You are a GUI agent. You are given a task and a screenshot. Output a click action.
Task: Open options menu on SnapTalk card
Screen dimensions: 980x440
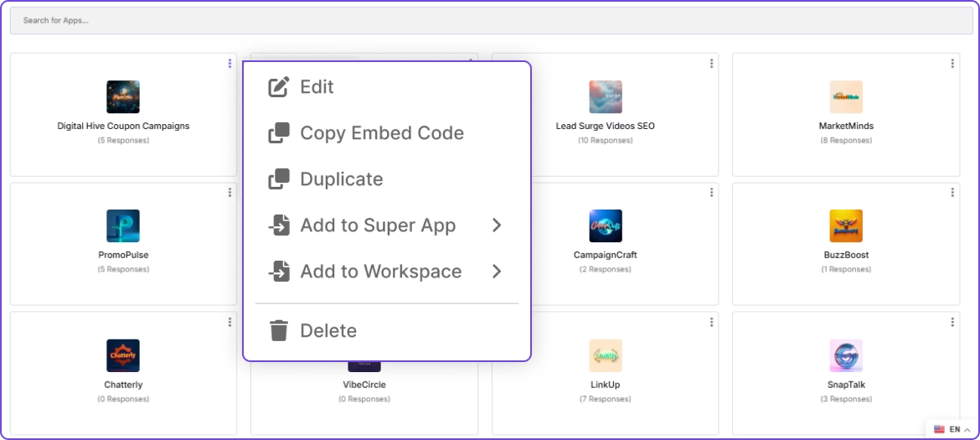[952, 322]
